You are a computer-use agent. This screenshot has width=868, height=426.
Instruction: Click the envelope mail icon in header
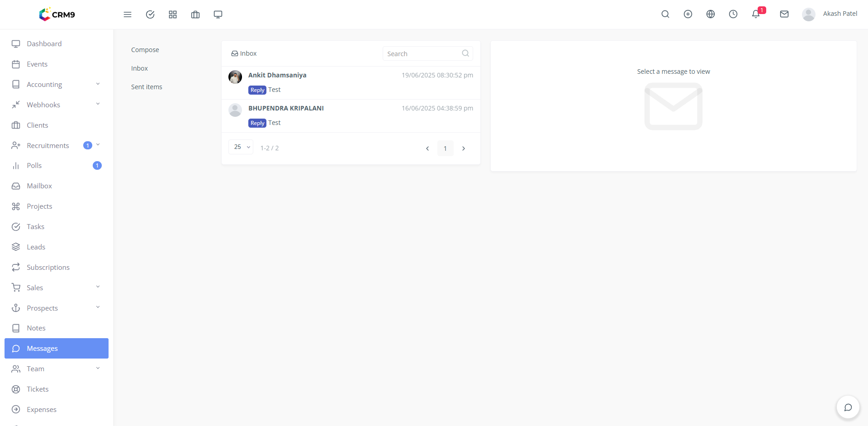tap(784, 14)
